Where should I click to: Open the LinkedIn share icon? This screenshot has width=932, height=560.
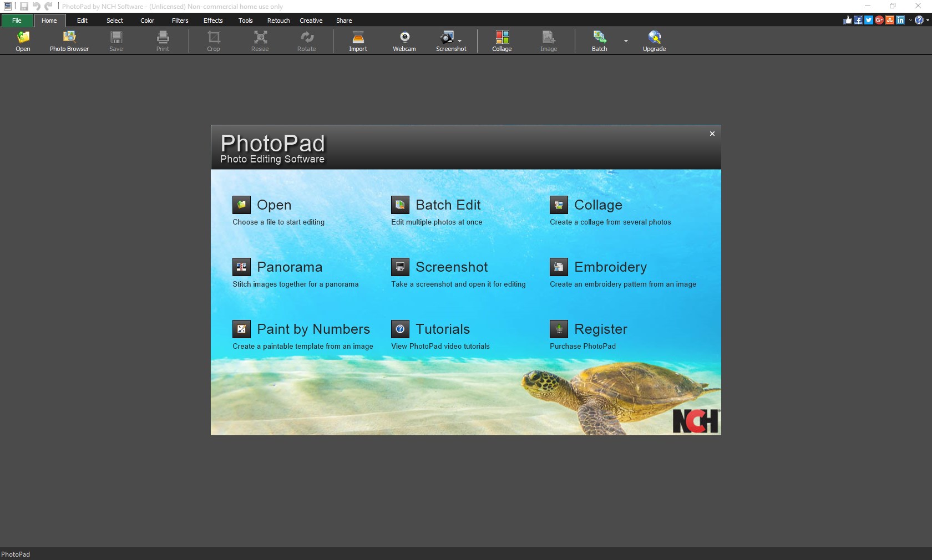pos(899,20)
